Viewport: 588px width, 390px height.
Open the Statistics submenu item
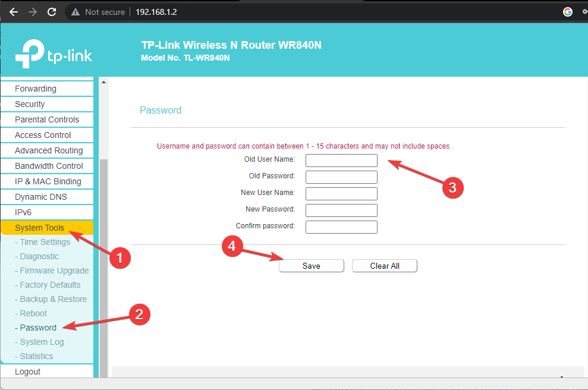pyautogui.click(x=34, y=356)
